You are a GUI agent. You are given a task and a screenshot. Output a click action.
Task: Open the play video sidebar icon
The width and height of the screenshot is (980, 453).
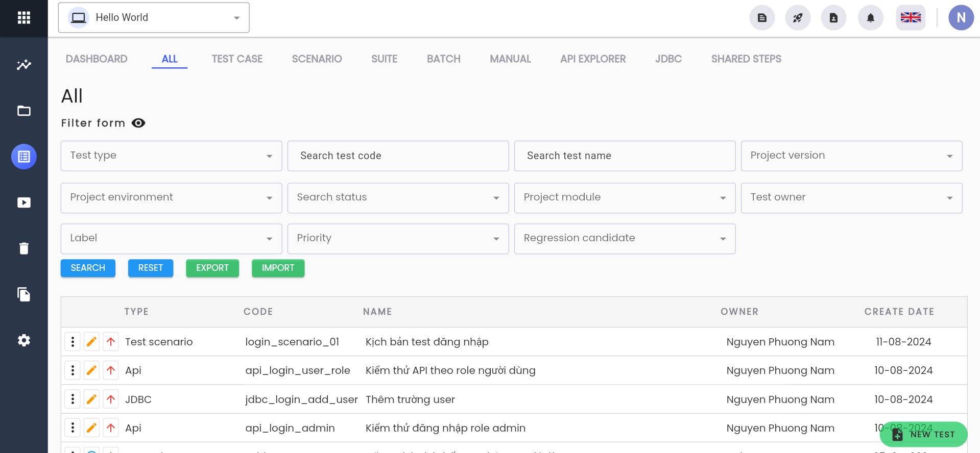pyautogui.click(x=23, y=203)
